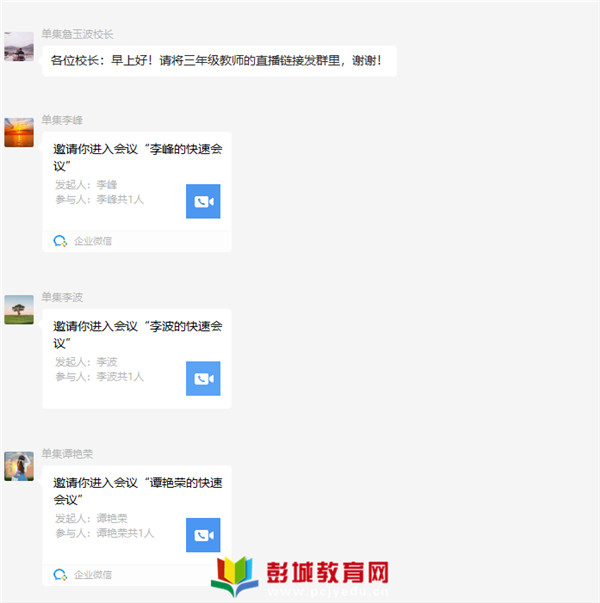Select the message asking for 三年级教师 live links
The height and width of the screenshot is (603, 600).
click(219, 61)
